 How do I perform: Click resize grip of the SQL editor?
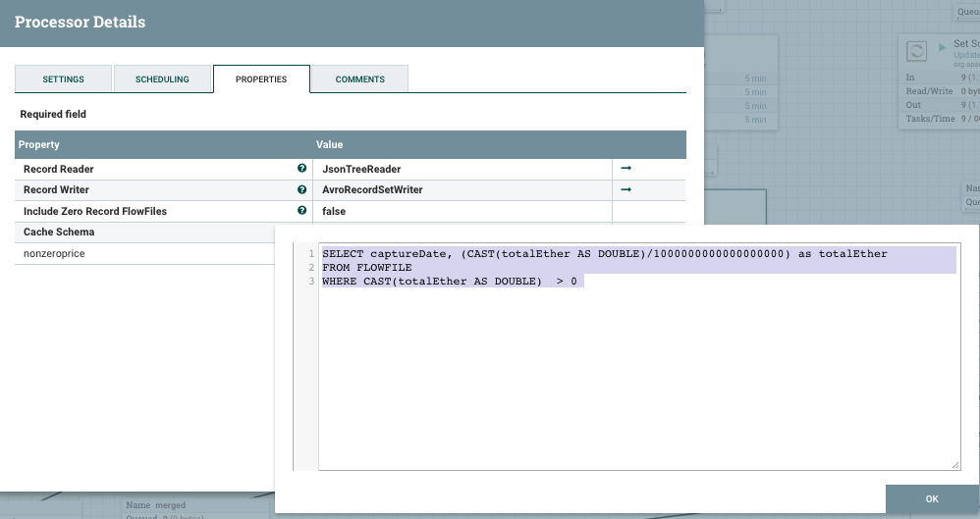tap(954, 464)
